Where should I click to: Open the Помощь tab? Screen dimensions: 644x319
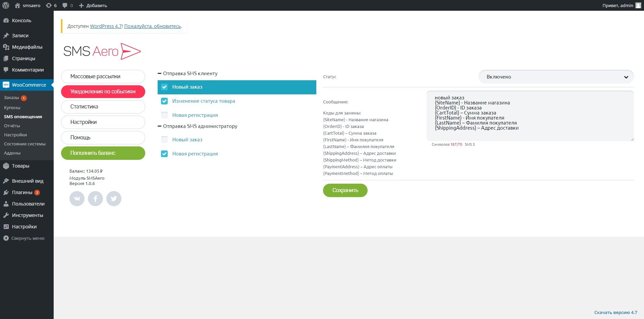point(103,138)
